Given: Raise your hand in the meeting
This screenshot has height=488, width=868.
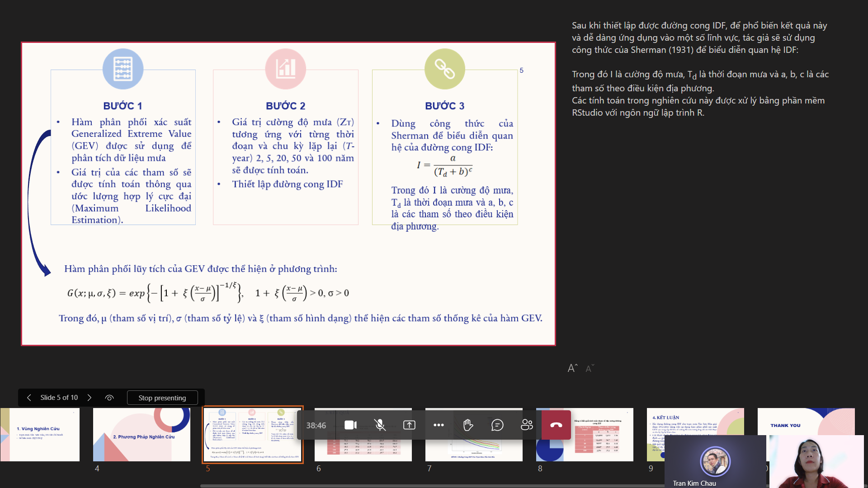Looking at the screenshot, I should pos(468,425).
